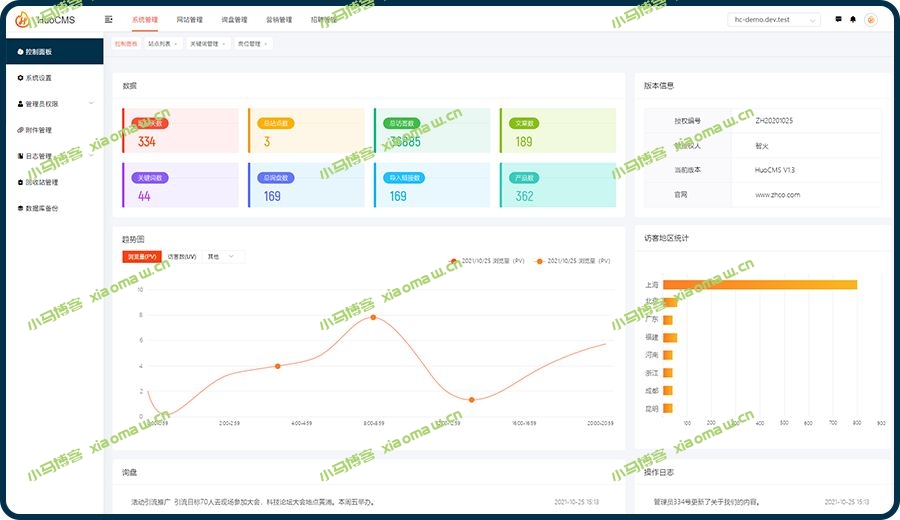This screenshot has width=900, height=520.
Task: Click the HuoCMS flame logo
Action: (x=22, y=20)
